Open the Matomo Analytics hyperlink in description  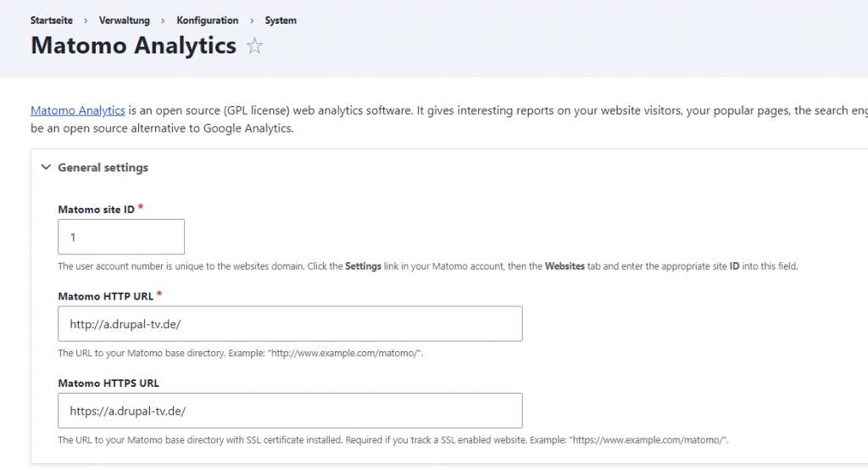[78, 111]
